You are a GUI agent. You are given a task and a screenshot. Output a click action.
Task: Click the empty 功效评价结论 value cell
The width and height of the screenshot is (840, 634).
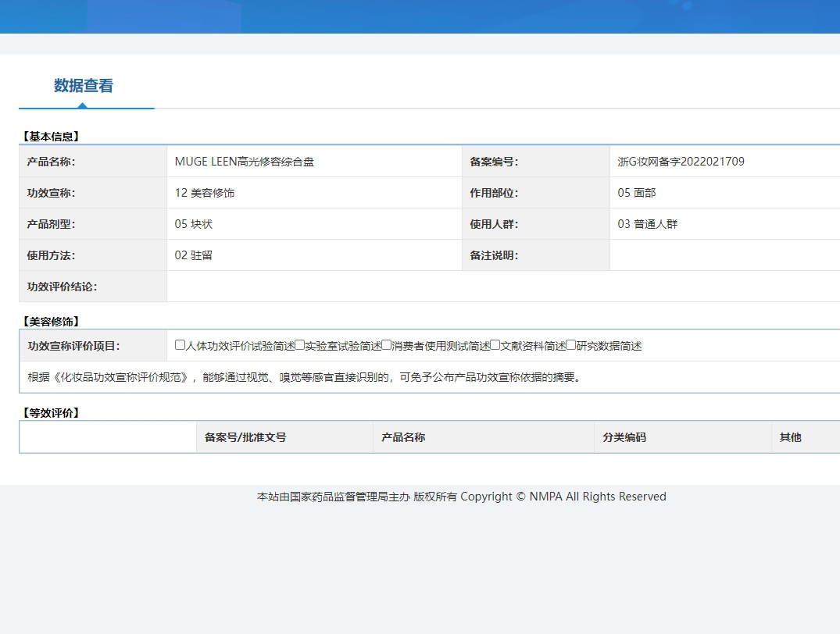tap(500, 287)
